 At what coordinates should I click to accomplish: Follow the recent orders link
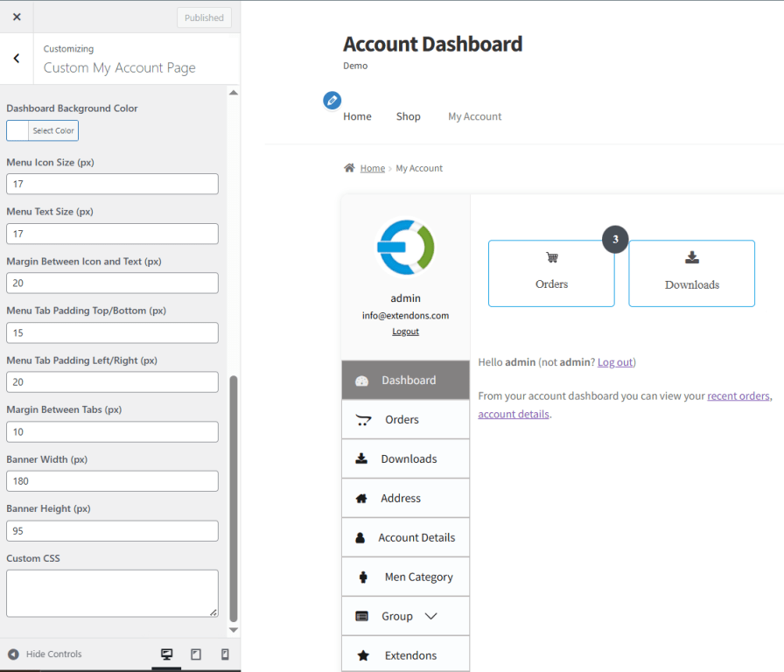738,395
